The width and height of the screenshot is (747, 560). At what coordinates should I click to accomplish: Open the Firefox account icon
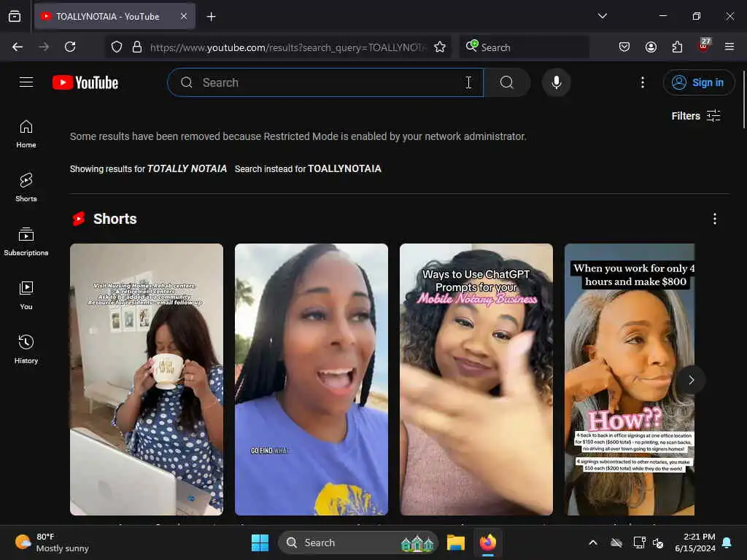[651, 47]
